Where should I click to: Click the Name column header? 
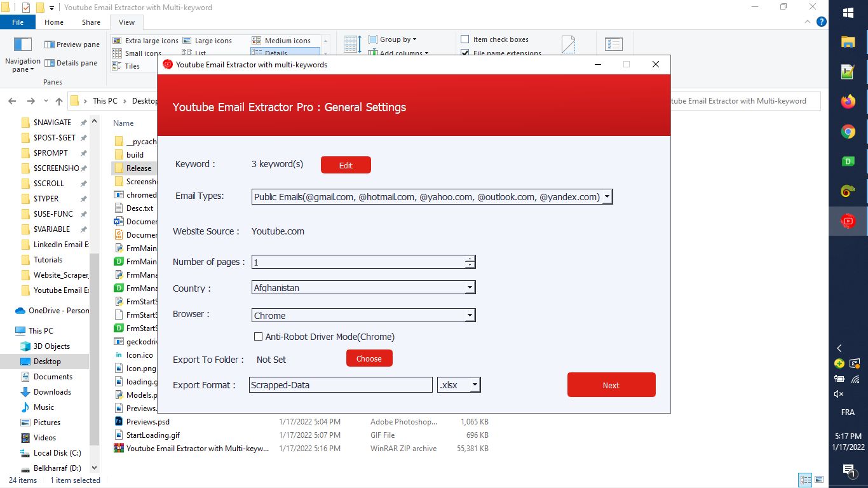coord(123,123)
